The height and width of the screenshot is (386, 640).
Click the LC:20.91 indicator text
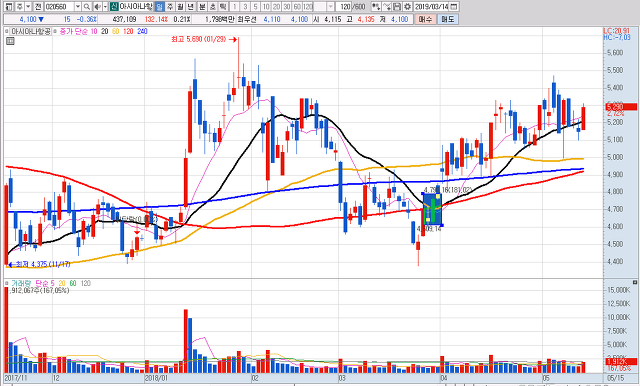point(616,31)
